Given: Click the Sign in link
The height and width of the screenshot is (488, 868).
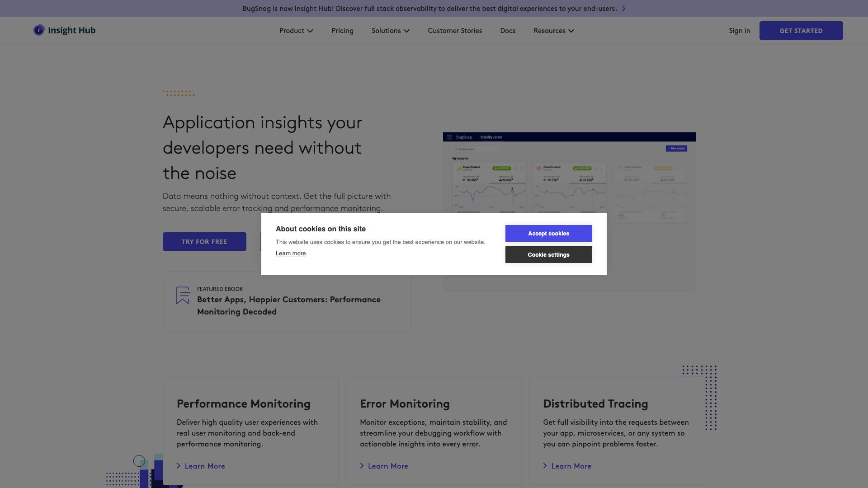Looking at the screenshot, I should (x=739, y=31).
